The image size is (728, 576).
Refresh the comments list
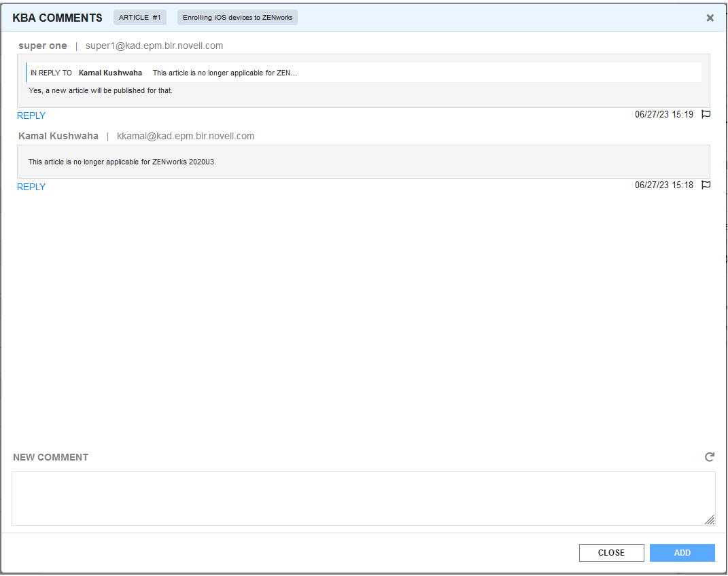click(x=710, y=457)
